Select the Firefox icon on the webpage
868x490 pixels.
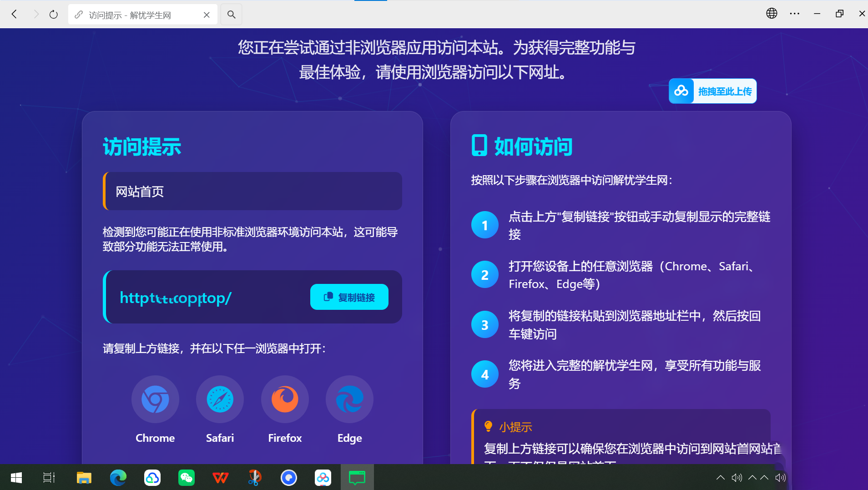pos(284,399)
